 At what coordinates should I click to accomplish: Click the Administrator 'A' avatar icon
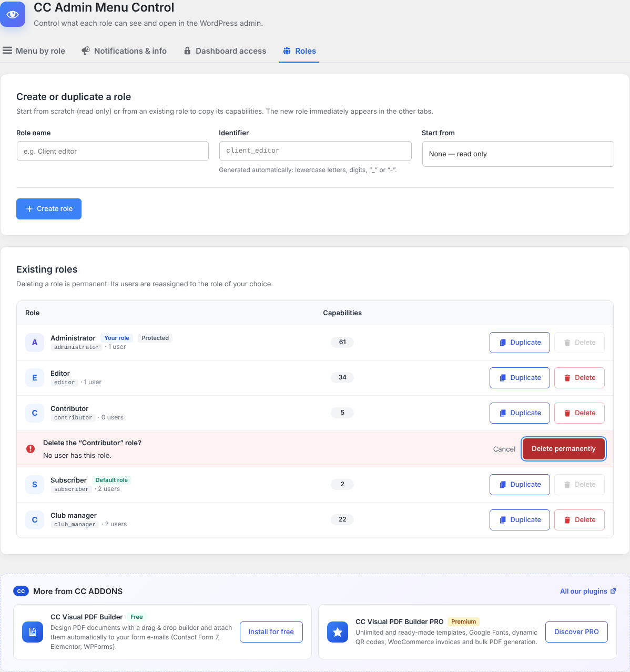pyautogui.click(x=35, y=343)
